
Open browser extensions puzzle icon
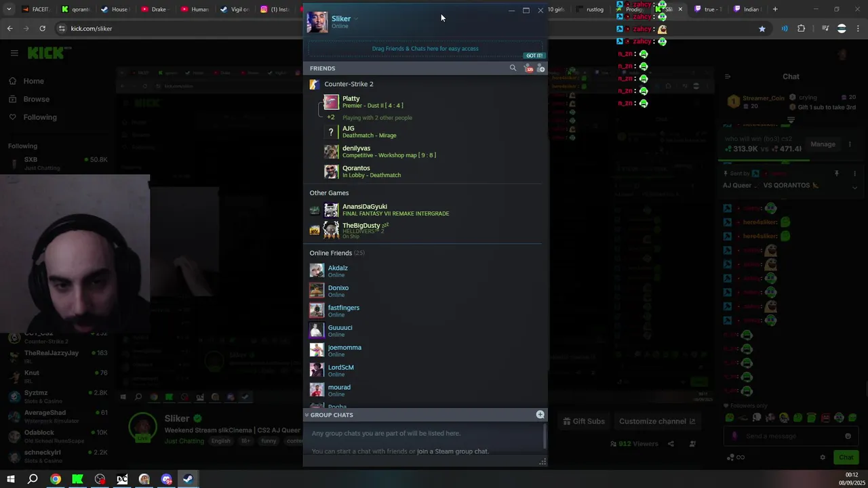pos(802,28)
